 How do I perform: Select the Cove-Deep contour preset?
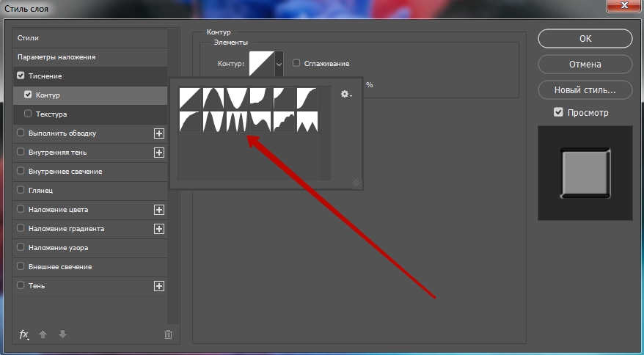pyautogui.click(x=260, y=98)
